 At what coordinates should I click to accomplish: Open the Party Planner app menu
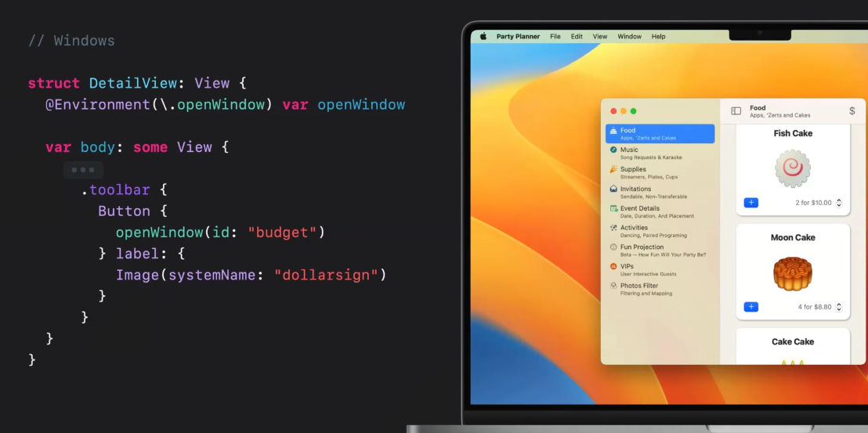point(518,37)
